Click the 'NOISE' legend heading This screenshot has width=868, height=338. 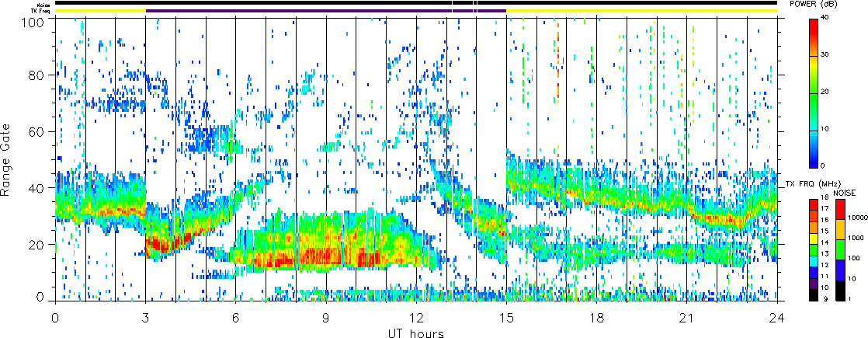click(x=845, y=193)
